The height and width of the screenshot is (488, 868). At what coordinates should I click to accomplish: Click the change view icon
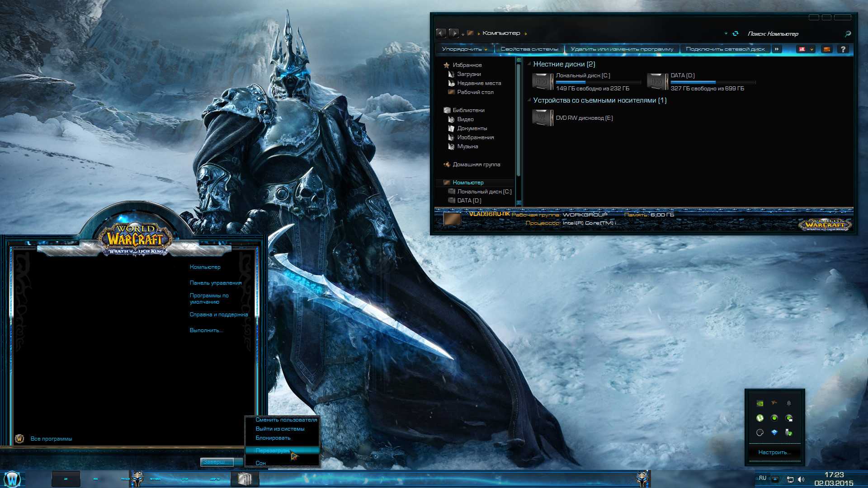[802, 49]
